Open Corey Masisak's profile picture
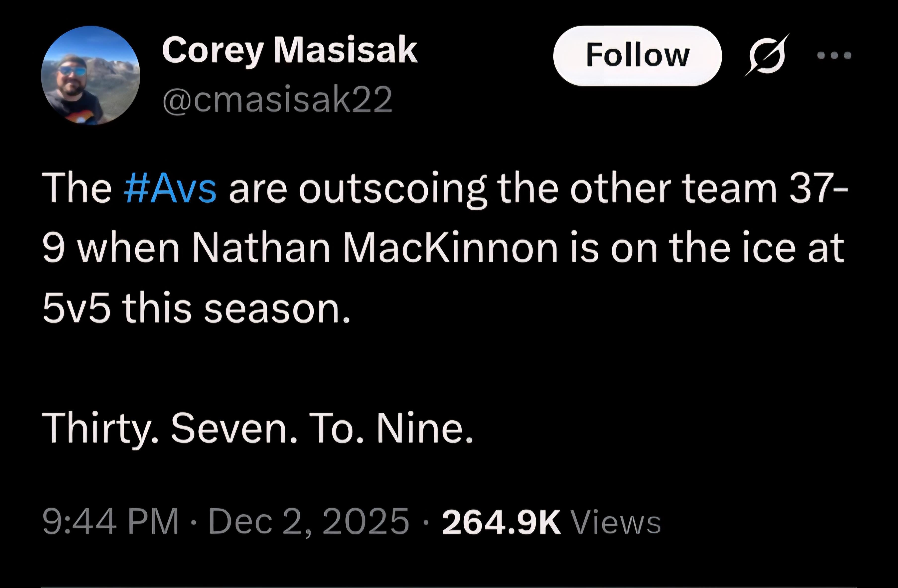The height and width of the screenshot is (588, 898). (91, 75)
